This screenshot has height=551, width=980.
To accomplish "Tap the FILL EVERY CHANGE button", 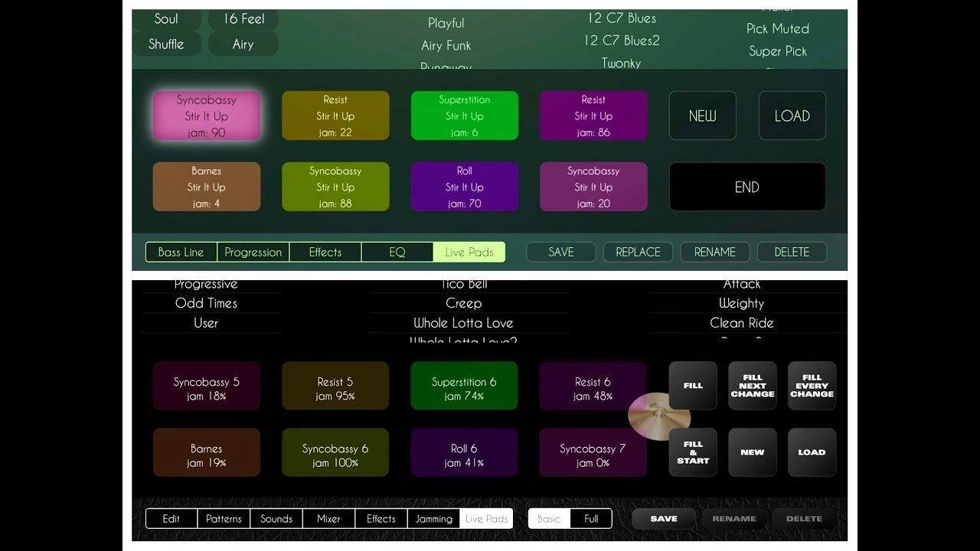I will (x=812, y=386).
